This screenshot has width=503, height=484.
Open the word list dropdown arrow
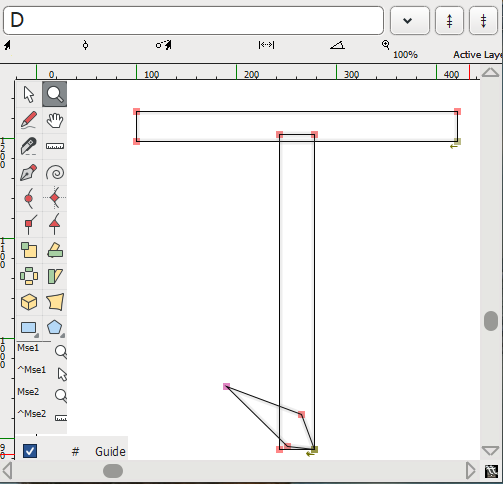click(409, 21)
